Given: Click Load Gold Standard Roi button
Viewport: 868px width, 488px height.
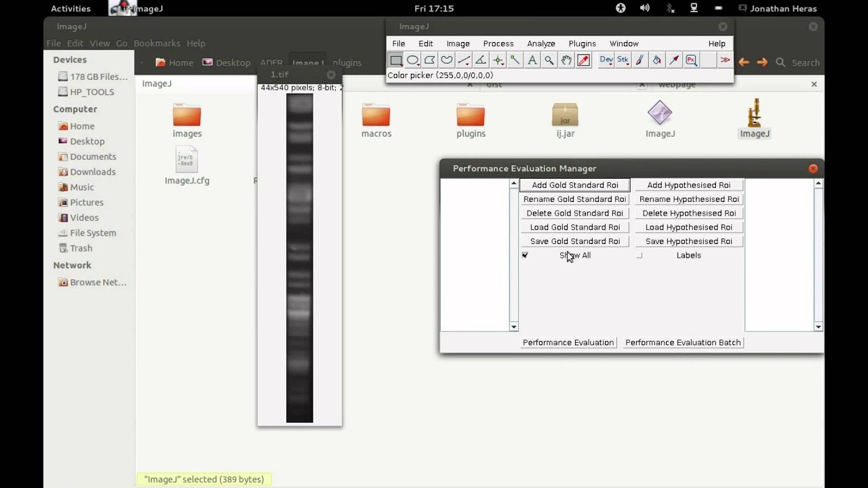Looking at the screenshot, I should [x=575, y=227].
